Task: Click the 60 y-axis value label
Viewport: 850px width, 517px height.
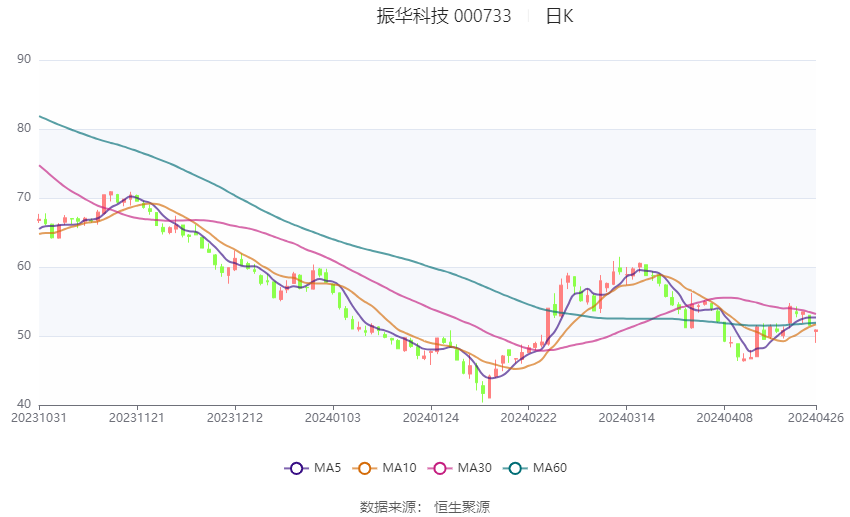Action: point(24,266)
